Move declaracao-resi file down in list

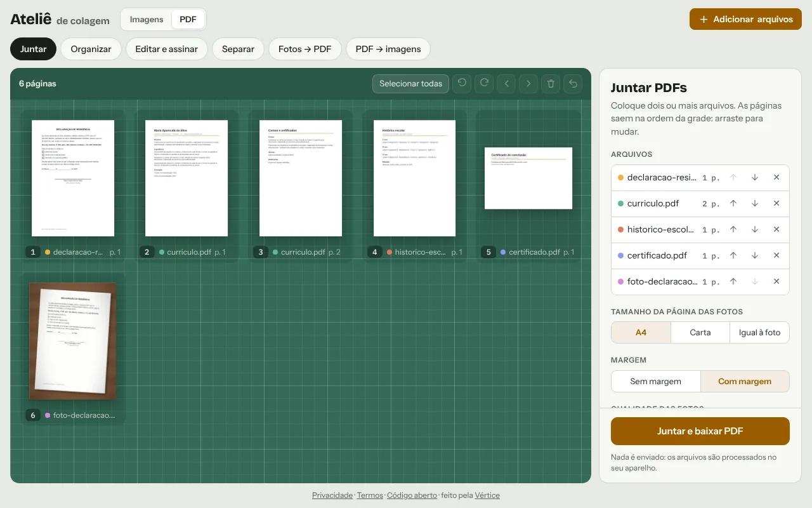tap(755, 177)
